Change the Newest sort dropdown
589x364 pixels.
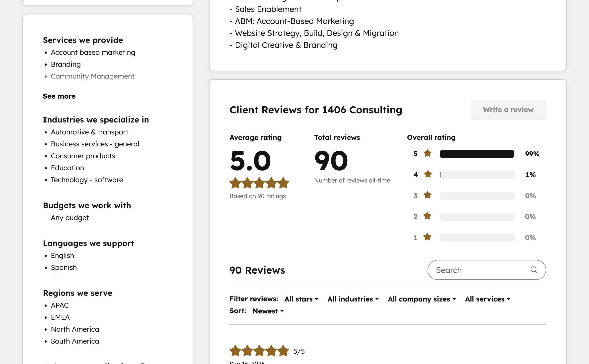click(268, 311)
